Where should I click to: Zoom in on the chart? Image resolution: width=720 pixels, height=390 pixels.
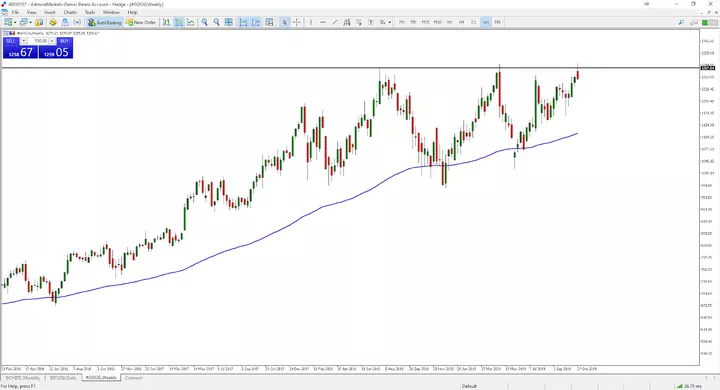coord(204,22)
